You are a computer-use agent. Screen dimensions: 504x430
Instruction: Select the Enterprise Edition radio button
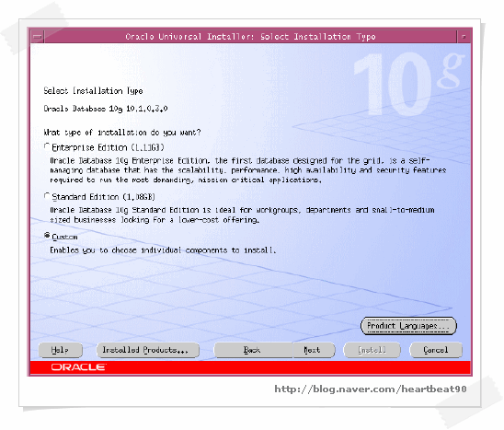[47, 146]
